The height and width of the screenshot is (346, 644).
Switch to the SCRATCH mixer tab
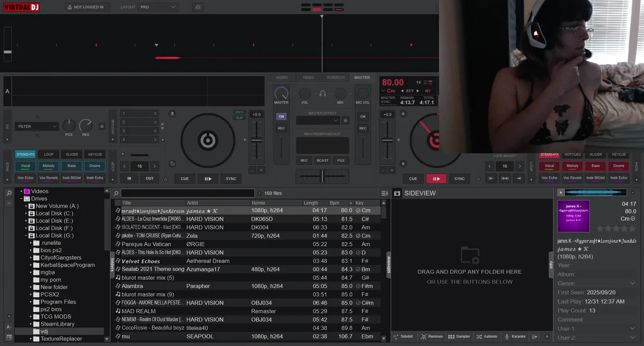(336, 77)
